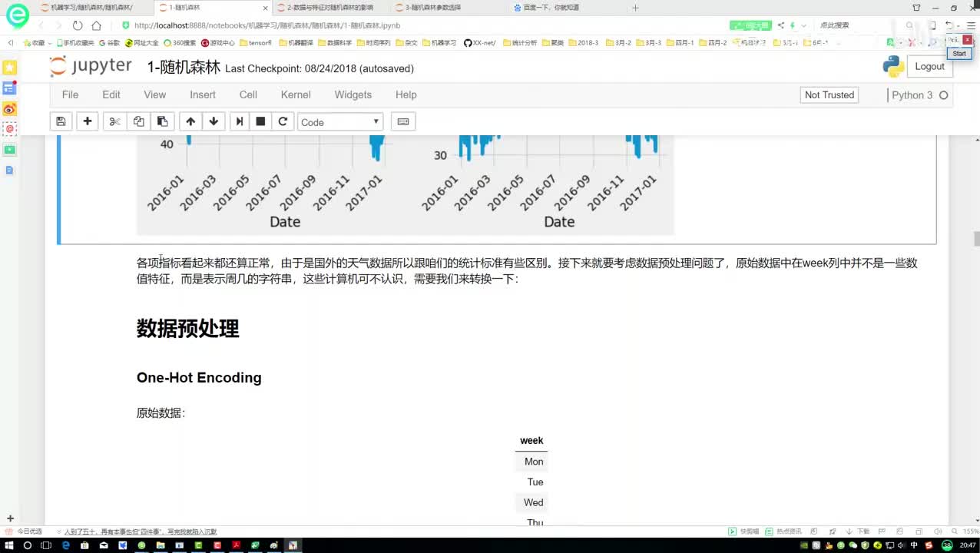
Task: Open the Help menu
Action: (406, 94)
